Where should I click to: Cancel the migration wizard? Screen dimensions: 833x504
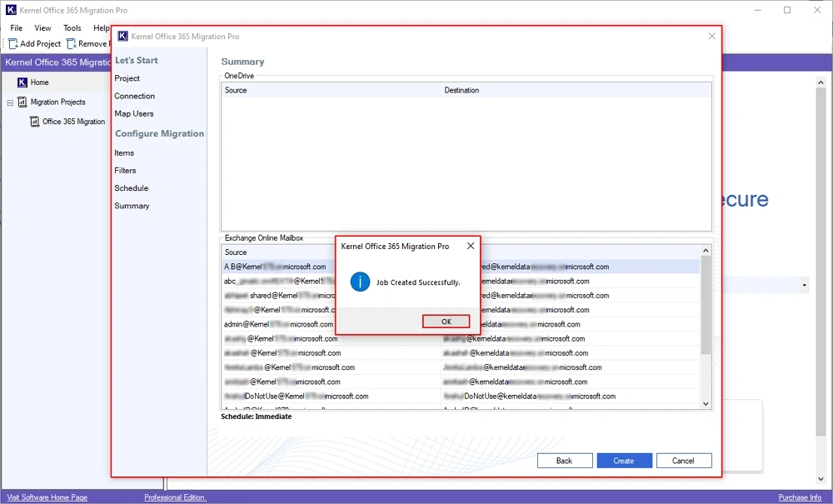point(684,461)
